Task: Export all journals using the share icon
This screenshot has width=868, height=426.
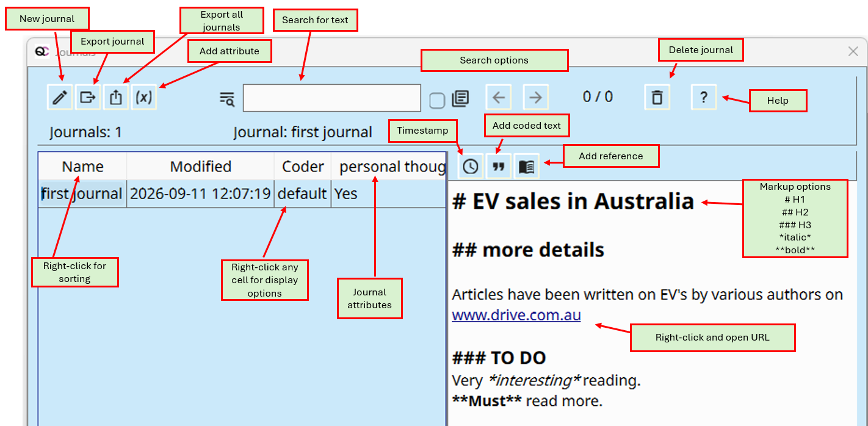Action: click(x=116, y=98)
